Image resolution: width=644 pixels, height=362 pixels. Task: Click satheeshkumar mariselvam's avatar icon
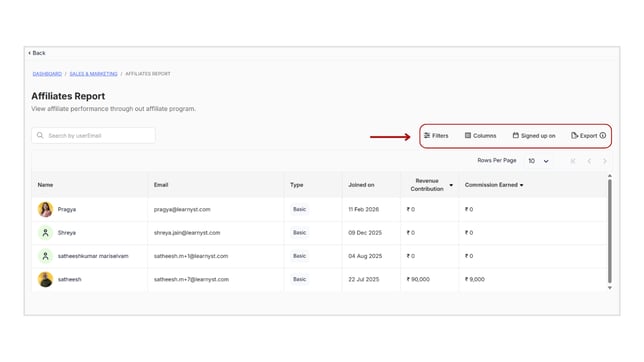[x=46, y=256]
